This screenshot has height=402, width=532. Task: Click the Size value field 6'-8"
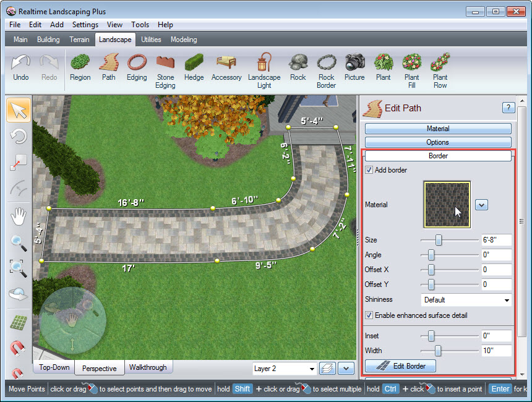tap(496, 240)
